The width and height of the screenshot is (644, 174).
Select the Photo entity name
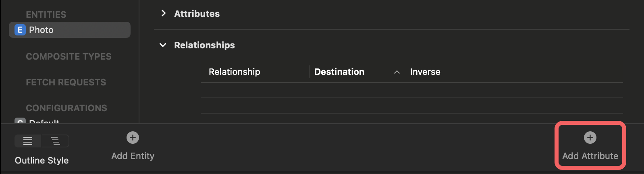41,30
